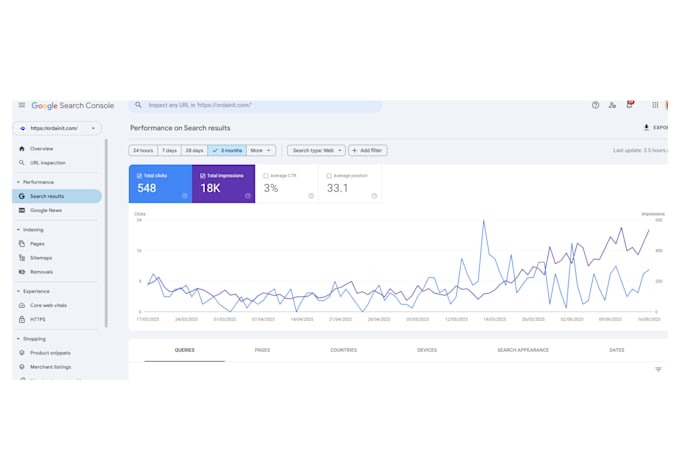680x459 pixels.
Task: Collapse the Indexing sidebar section
Action: click(x=31, y=230)
